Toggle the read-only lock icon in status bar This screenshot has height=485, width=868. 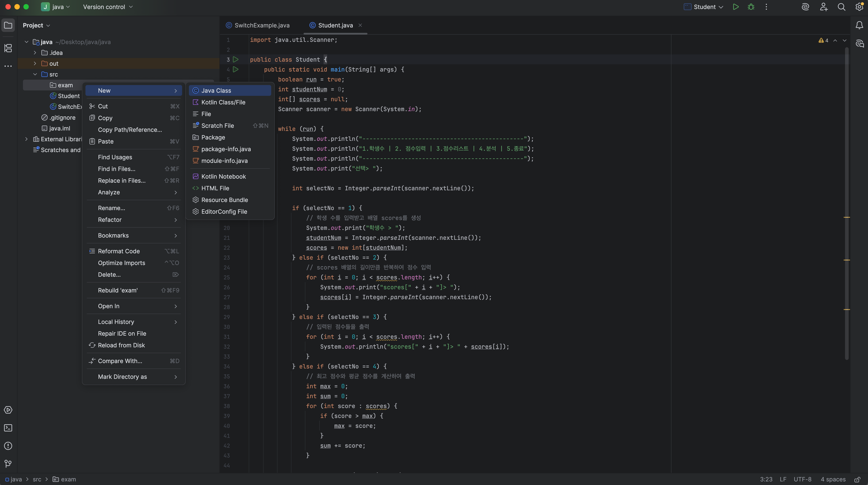pyautogui.click(x=857, y=479)
